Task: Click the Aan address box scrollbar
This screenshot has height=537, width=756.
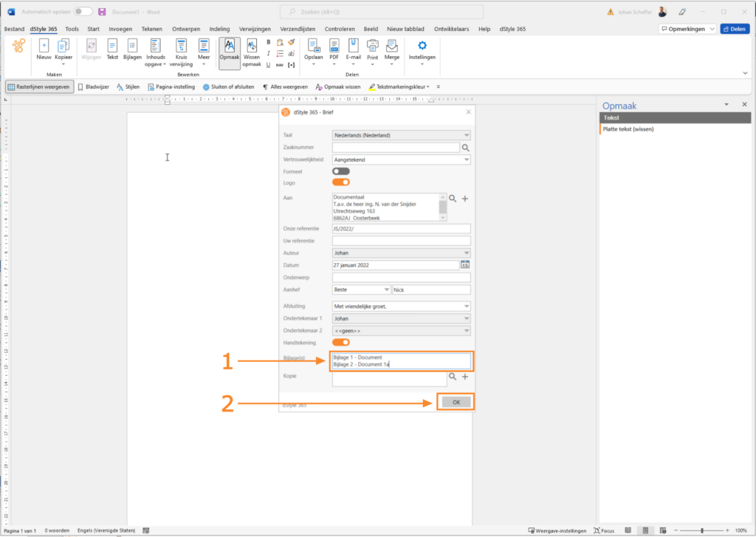Action: pos(443,208)
